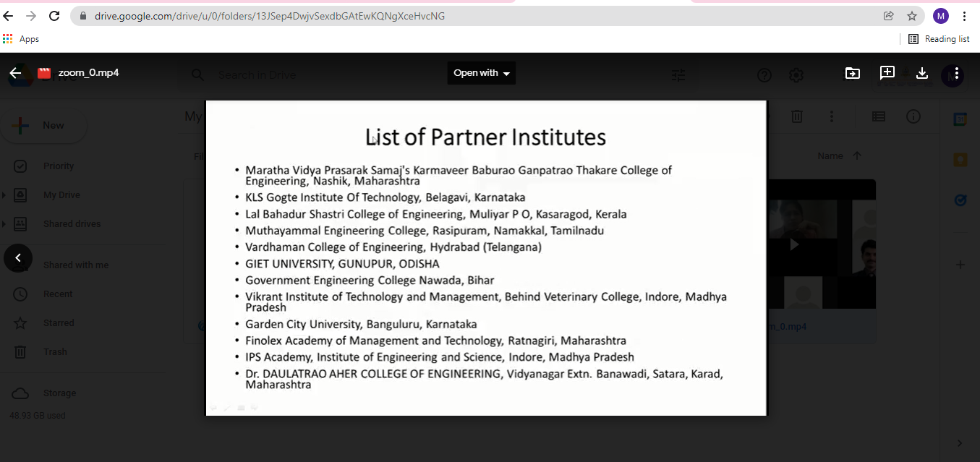Open Google Calendar side panel
980x462 pixels.
pyautogui.click(x=960, y=120)
